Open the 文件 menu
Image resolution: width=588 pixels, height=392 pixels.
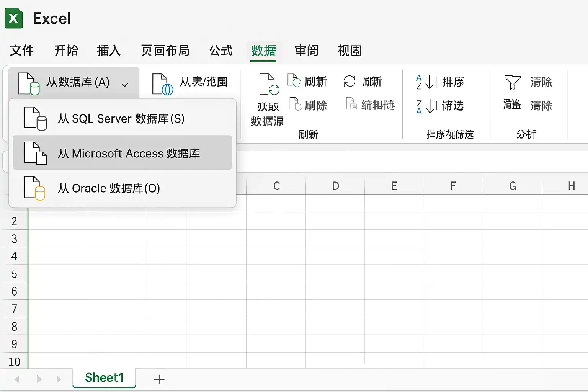[x=22, y=51]
